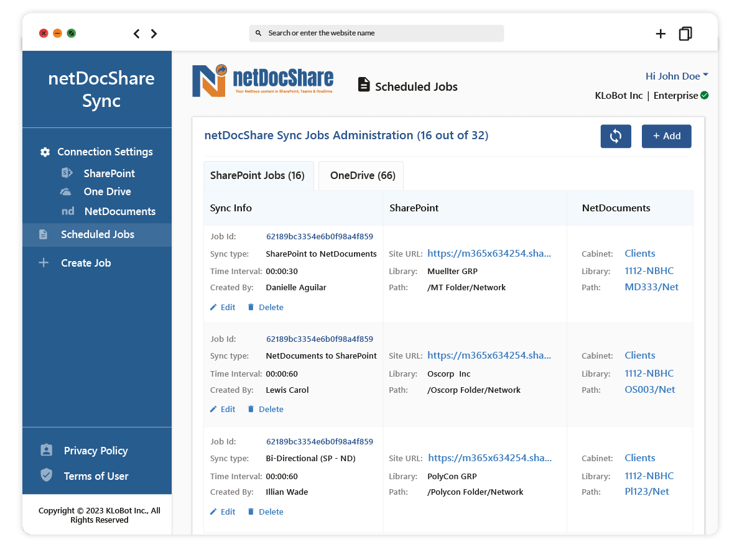
Task: Open Site URL link for Oscorp Inc library
Action: [x=489, y=356]
